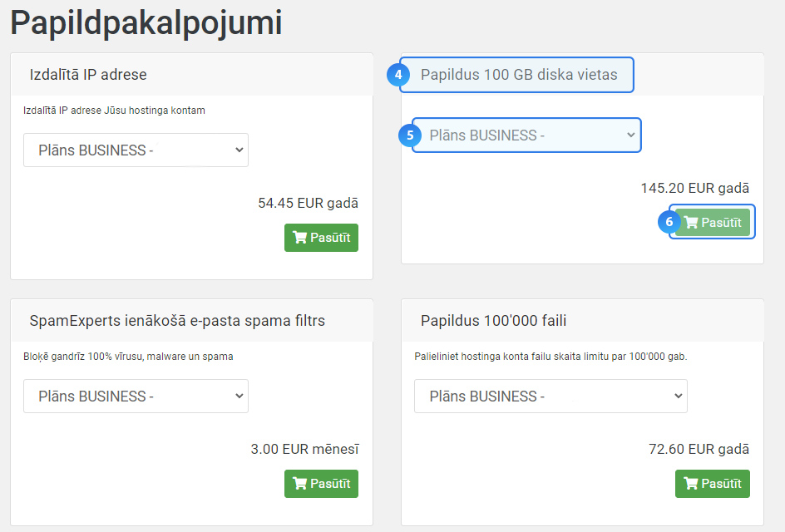Viewport: 785px width, 532px height.
Task: Click the blue step 4 badge
Action: [399, 75]
